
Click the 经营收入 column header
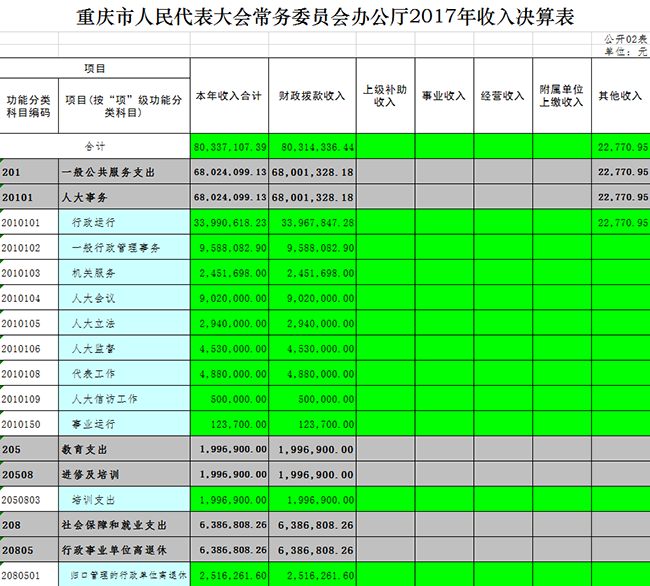click(502, 96)
